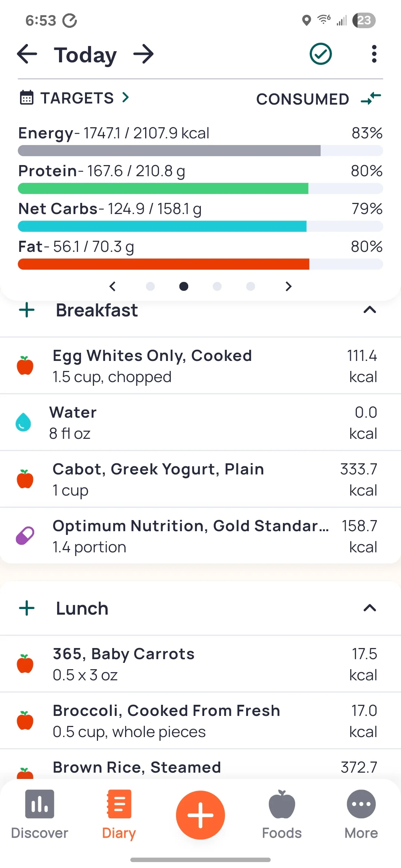Screen dimensions: 401x868
Task: Collapse the Lunch section
Action: point(369,608)
